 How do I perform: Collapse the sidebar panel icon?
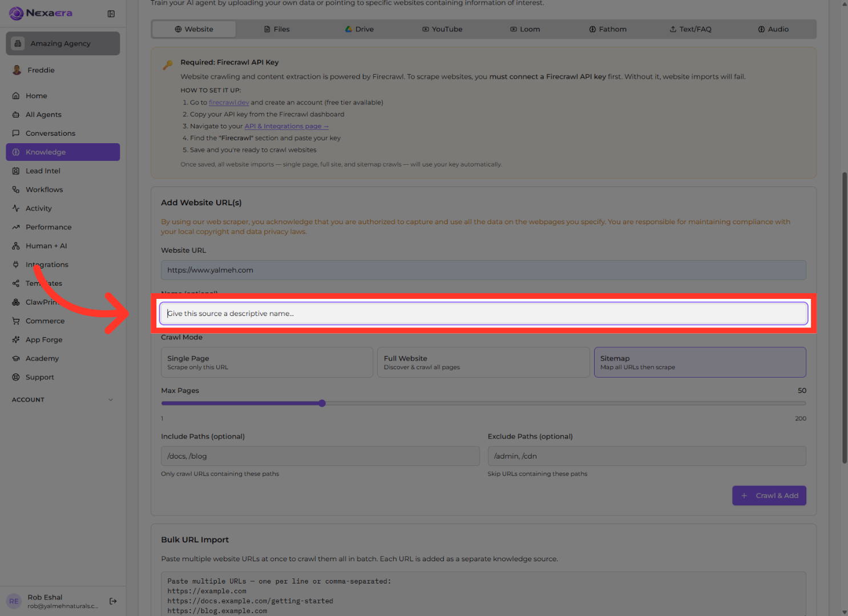[x=111, y=14]
